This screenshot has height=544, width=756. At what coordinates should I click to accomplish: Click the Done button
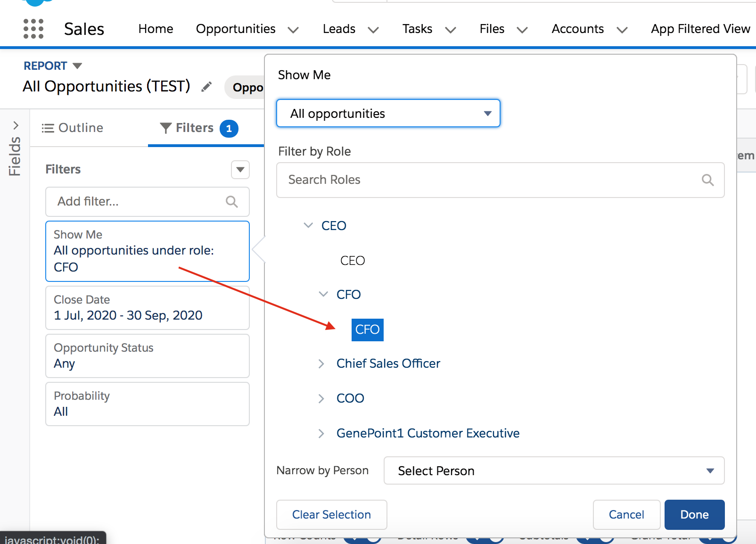[x=695, y=514]
